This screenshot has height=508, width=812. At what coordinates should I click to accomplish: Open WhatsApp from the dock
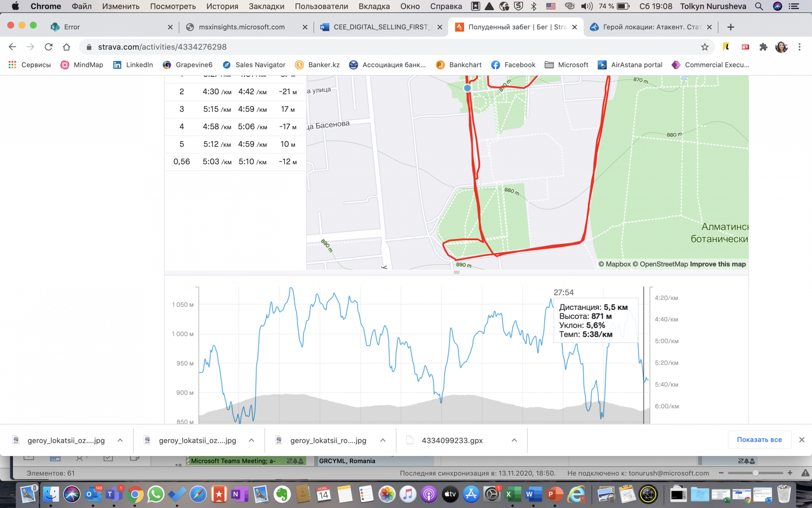(156, 495)
